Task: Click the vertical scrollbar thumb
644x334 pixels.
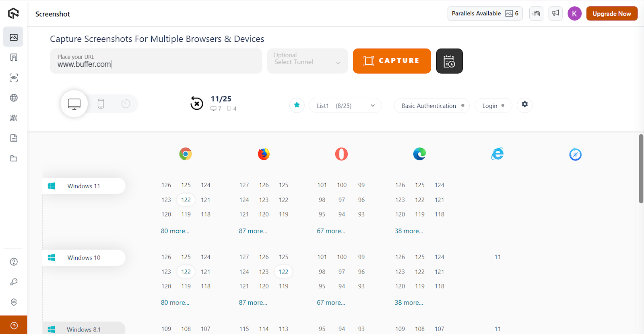Action: click(641, 169)
